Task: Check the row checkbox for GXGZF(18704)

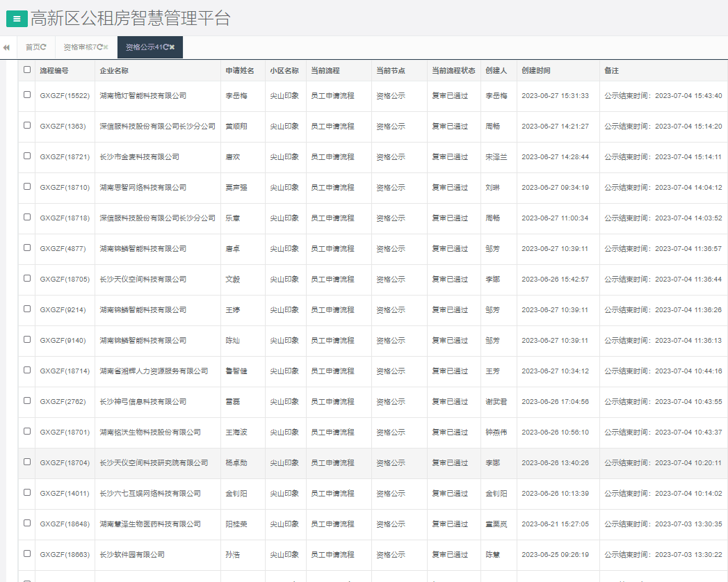Action: pos(27,462)
